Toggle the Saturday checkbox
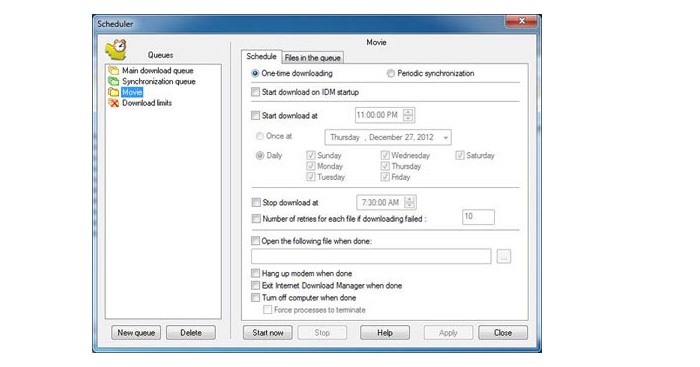Screen dimensions: 700x367 point(460,155)
